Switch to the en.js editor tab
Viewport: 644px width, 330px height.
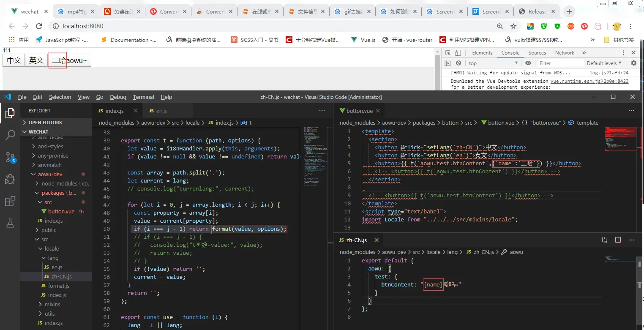tap(161, 111)
